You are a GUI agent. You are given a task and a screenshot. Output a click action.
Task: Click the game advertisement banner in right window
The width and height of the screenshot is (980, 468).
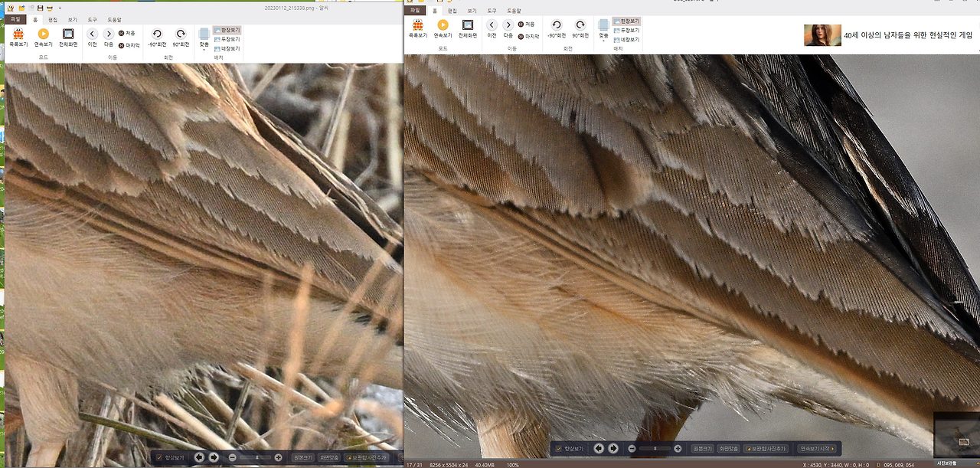(x=888, y=34)
